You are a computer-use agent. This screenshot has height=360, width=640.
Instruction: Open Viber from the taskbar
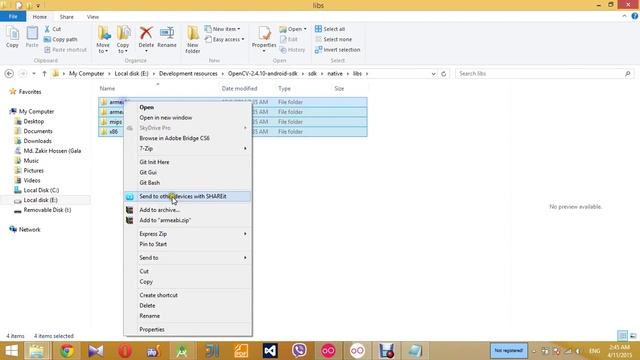[x=299, y=351]
